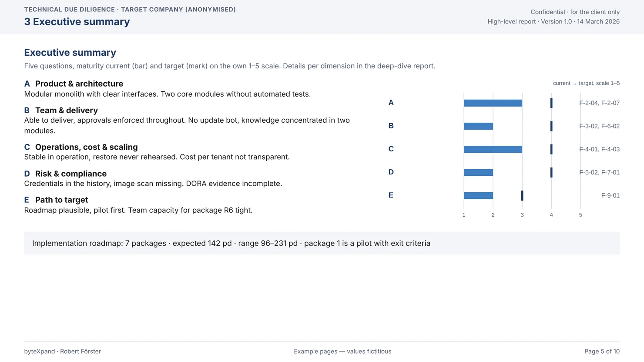Image resolution: width=644 pixels, height=362 pixels.
Task: Click the finding references "F-3-02, F-6-02"
Action: [x=599, y=126]
